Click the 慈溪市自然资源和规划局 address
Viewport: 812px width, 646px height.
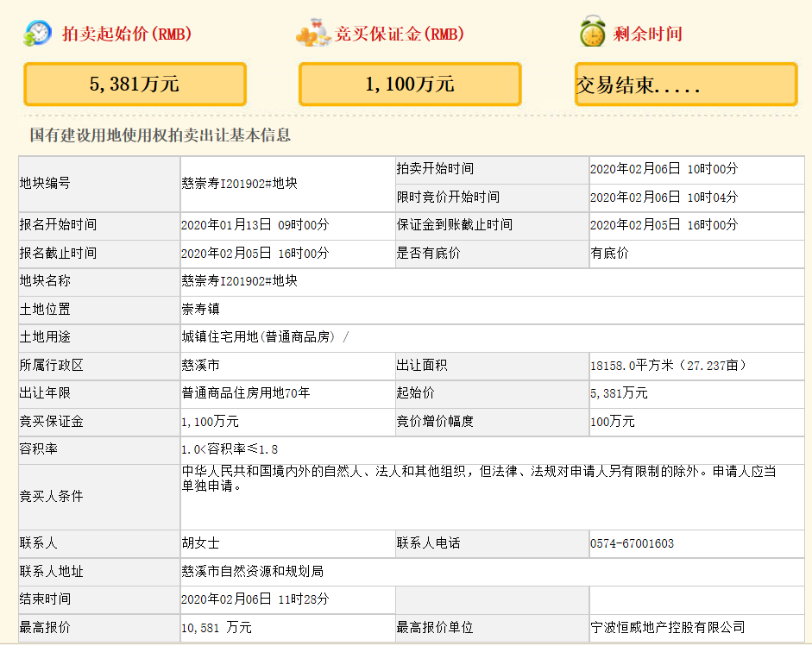click(x=252, y=572)
